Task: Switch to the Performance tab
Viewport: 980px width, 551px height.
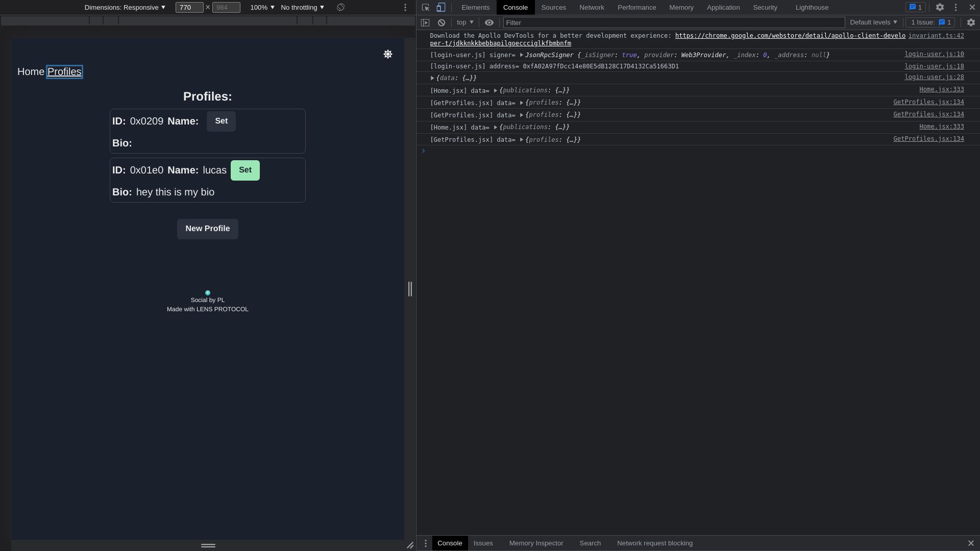Action: click(x=636, y=8)
